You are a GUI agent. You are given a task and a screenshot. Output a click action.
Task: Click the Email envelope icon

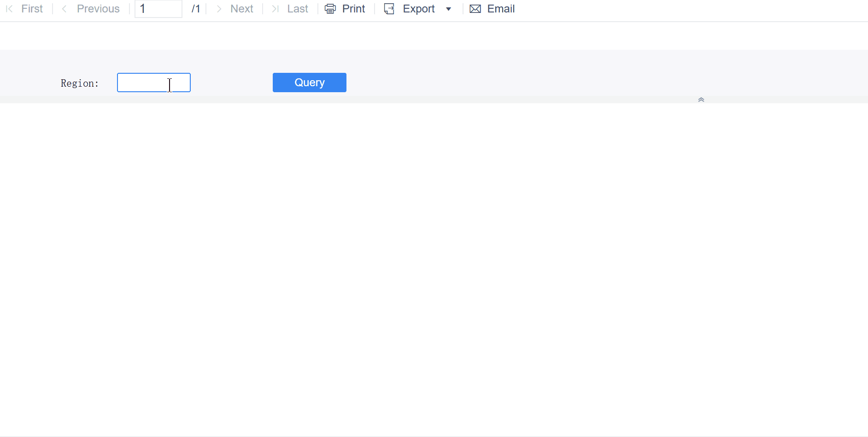(x=475, y=8)
